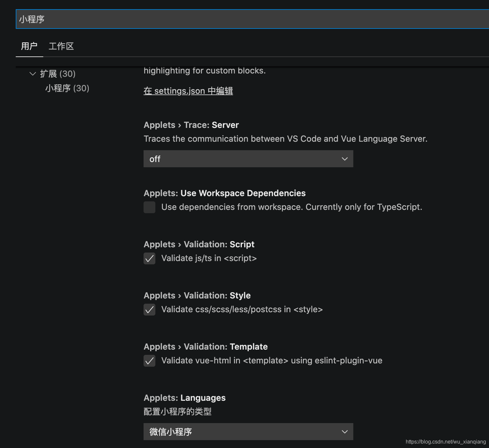Click the Use dependencies from workspace label
489x448 pixels.
[292, 207]
